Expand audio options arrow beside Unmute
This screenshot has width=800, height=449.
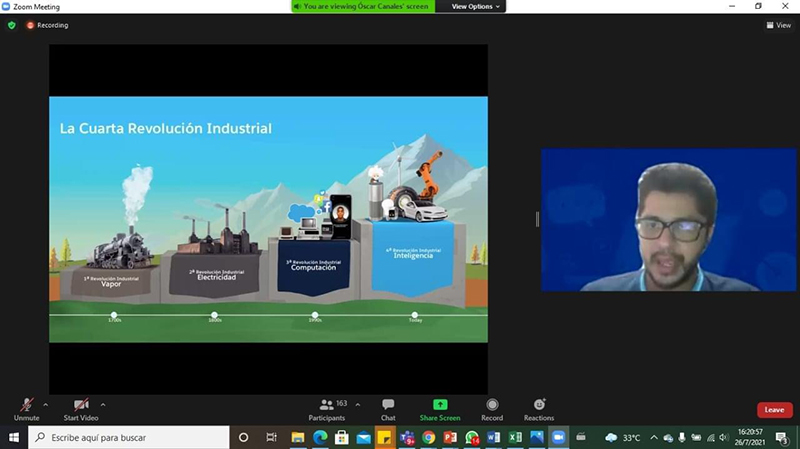[46, 404]
